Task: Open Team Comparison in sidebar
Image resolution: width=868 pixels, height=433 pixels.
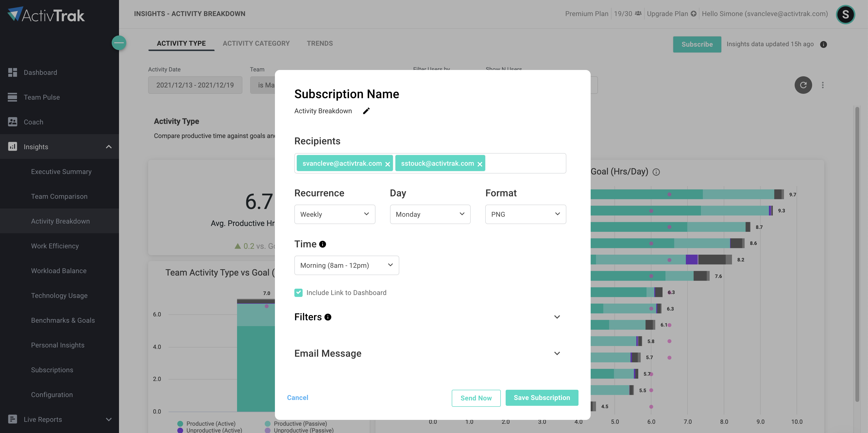Action: tap(59, 196)
